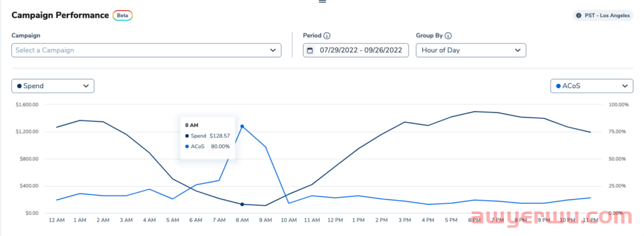Click the ACoS data point at 8 AM

242,126
